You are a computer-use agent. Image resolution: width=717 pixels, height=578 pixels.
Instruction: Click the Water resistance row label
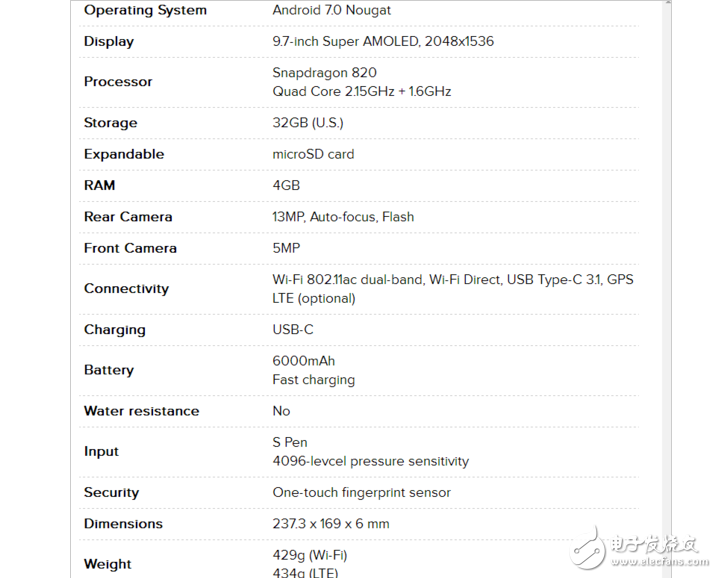click(x=141, y=411)
